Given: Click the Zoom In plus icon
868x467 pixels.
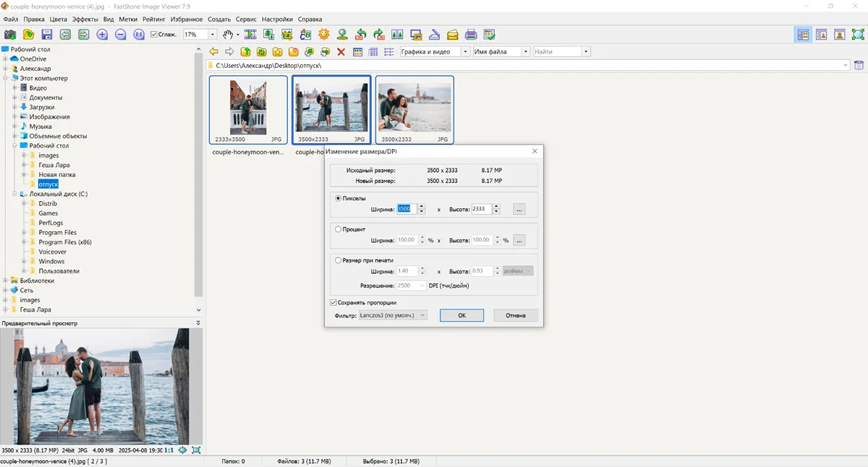Looking at the screenshot, I should coord(102,35).
